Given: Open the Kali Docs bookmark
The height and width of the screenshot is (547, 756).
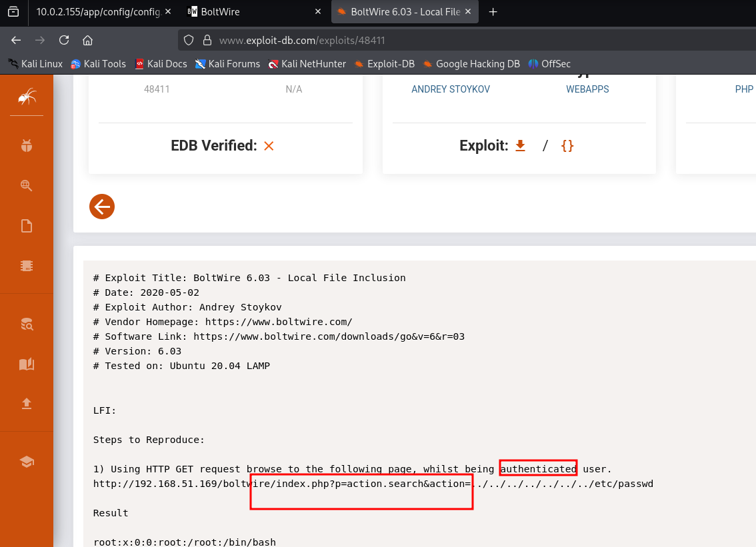Looking at the screenshot, I should click(161, 63).
